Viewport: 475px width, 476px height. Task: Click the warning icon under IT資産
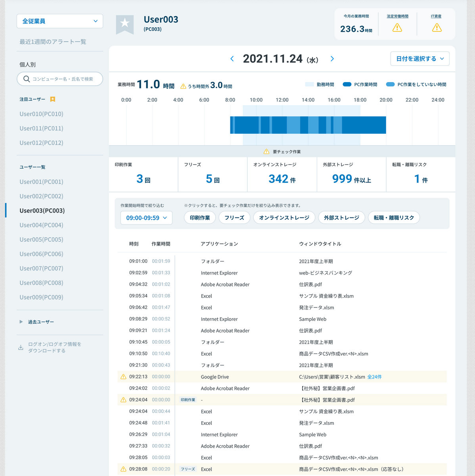click(x=437, y=28)
